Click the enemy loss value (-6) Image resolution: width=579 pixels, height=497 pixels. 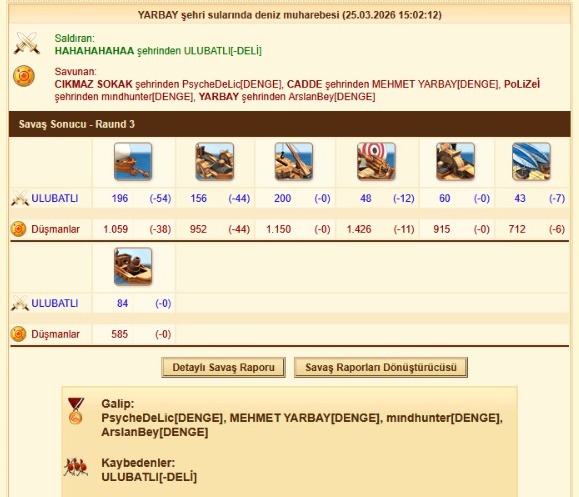pos(557,229)
